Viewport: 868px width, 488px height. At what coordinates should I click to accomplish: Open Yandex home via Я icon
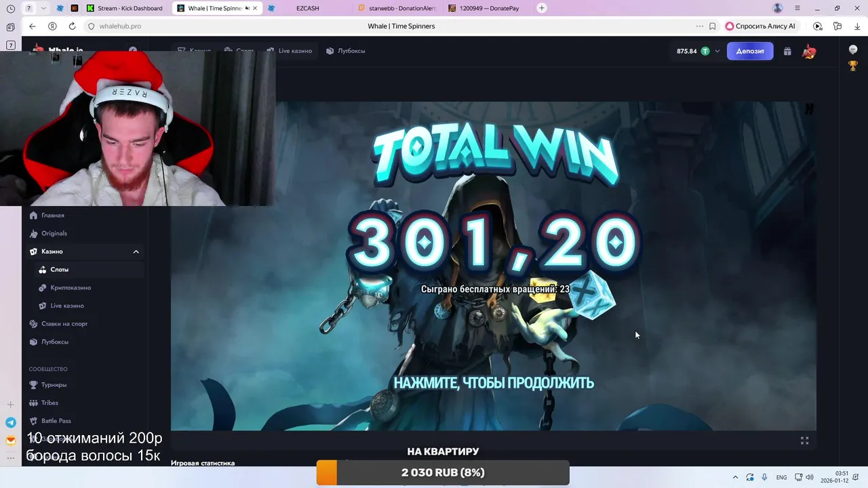pyautogui.click(x=52, y=26)
